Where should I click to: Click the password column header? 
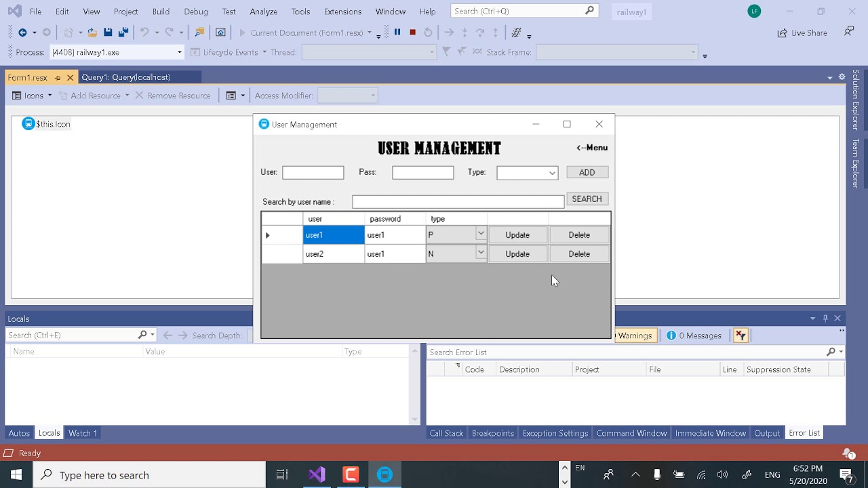click(395, 219)
